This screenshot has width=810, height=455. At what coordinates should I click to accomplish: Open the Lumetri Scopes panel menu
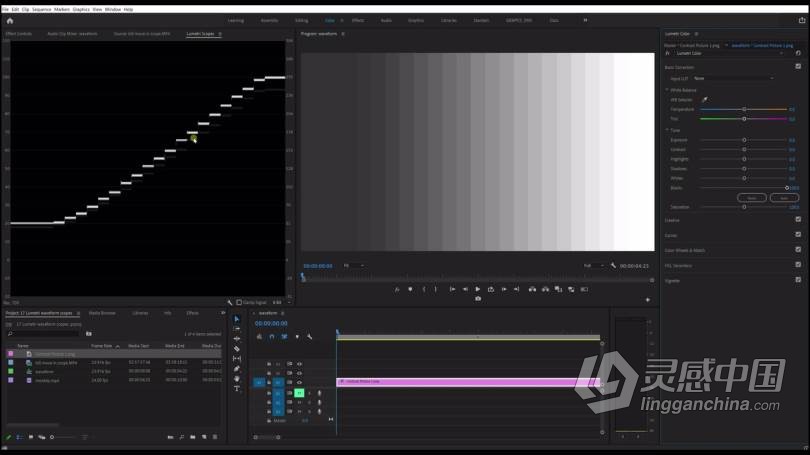tap(220, 34)
